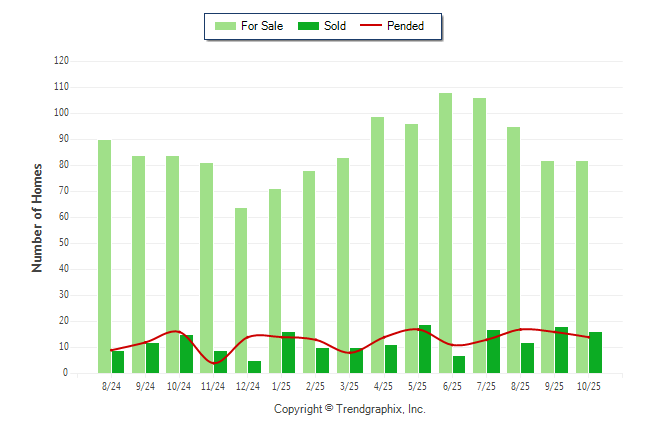Click the 5/25 Sold bar
Image resolution: width=646 pixels, height=434 pixels.
coord(425,349)
